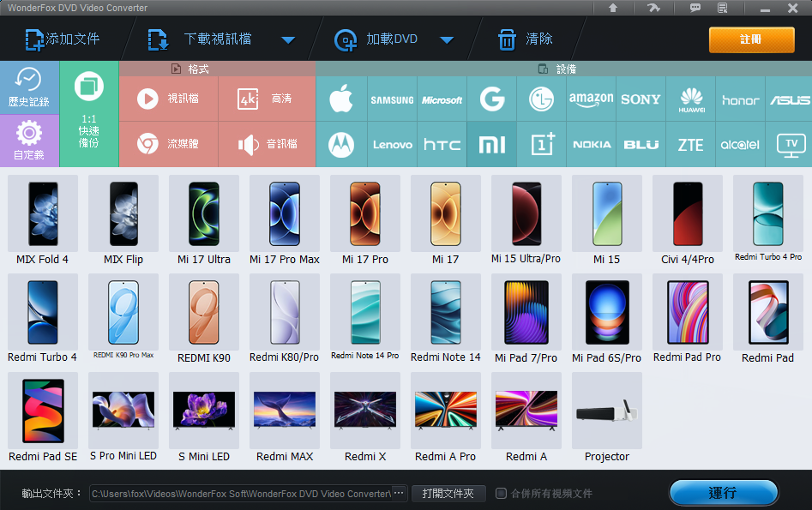
Task: Browse output folder with ellipsis button
Action: [399, 494]
